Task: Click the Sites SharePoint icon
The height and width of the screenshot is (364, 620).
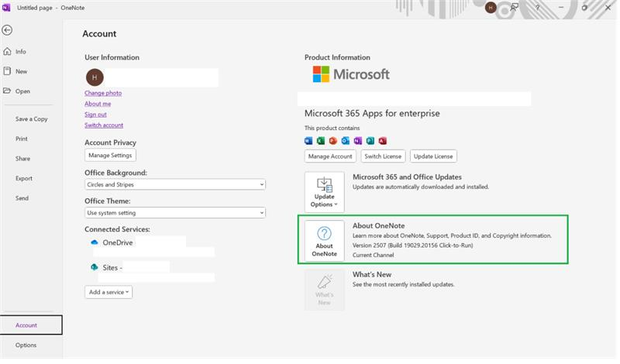Action: click(95, 267)
